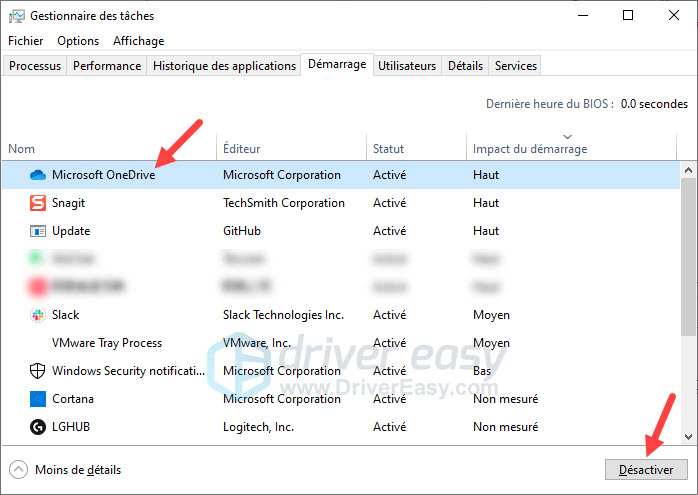Select the Microsoft OneDrive row name

[x=103, y=175]
